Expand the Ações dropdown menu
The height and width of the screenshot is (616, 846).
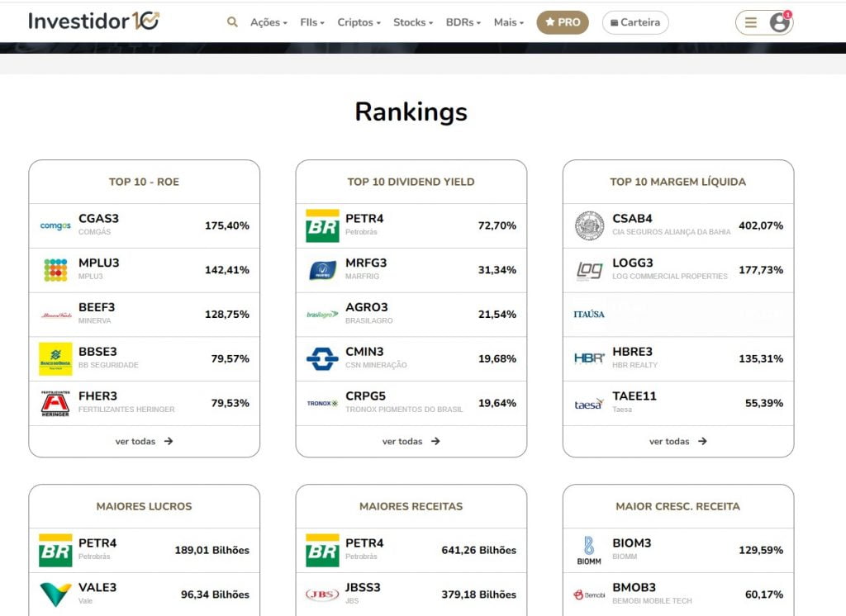click(x=269, y=22)
